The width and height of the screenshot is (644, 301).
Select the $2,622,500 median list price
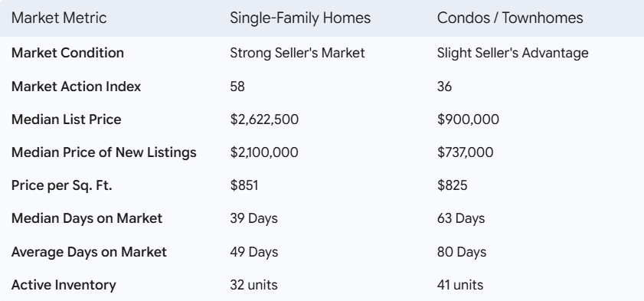[264, 119]
